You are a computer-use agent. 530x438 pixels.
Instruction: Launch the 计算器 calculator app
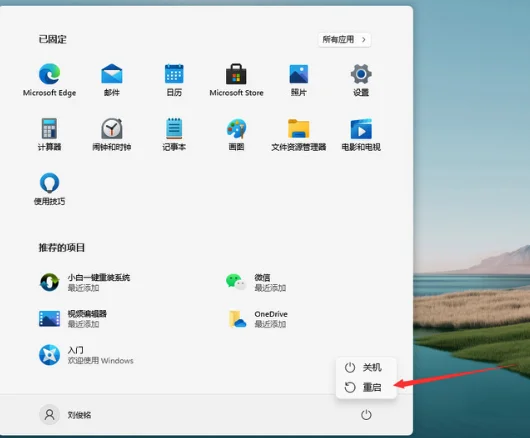click(x=49, y=134)
